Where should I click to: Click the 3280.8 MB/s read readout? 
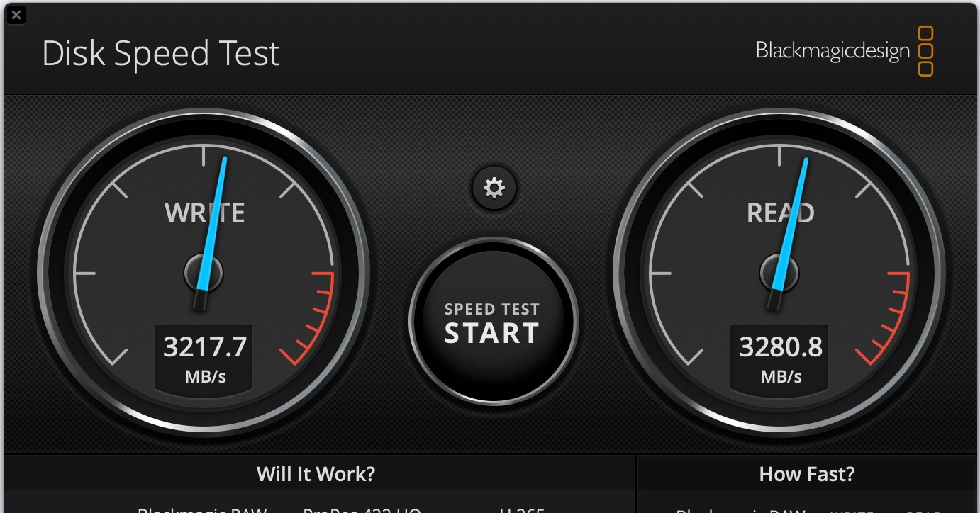tap(781, 358)
